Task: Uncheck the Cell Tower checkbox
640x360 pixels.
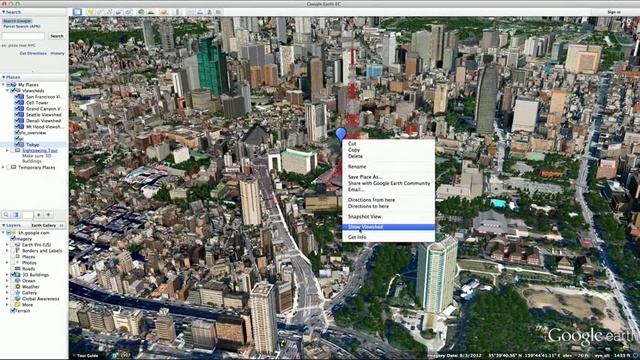Action: [x=17, y=103]
